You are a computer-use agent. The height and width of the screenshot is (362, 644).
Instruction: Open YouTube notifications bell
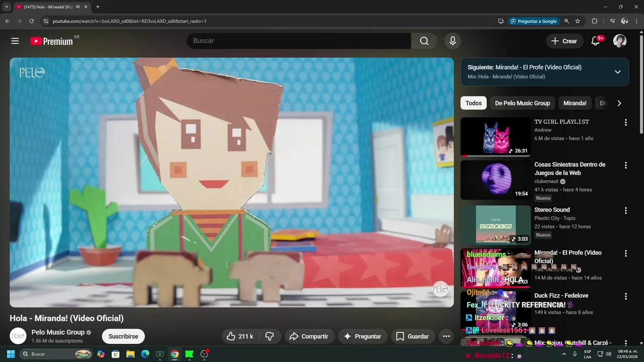click(x=596, y=41)
